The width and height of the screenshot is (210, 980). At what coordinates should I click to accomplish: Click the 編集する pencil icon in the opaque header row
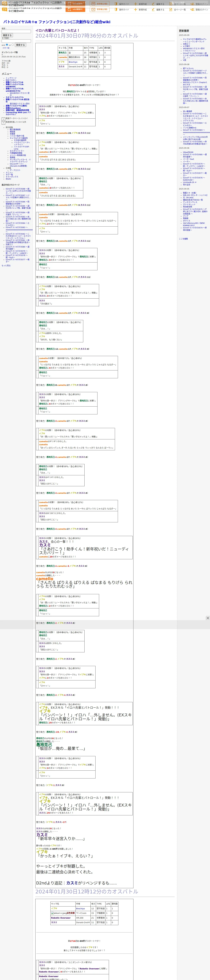coord(154,9)
